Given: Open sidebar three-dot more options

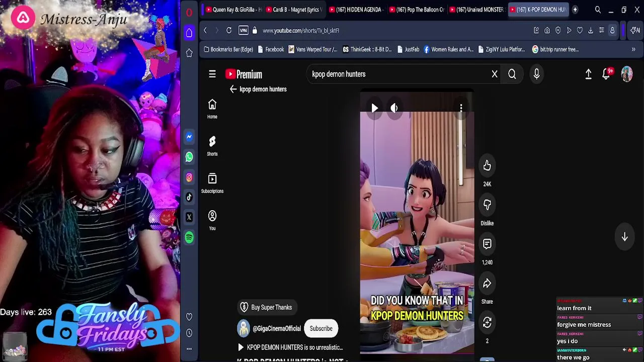Looking at the screenshot, I should pyautogui.click(x=189, y=348).
